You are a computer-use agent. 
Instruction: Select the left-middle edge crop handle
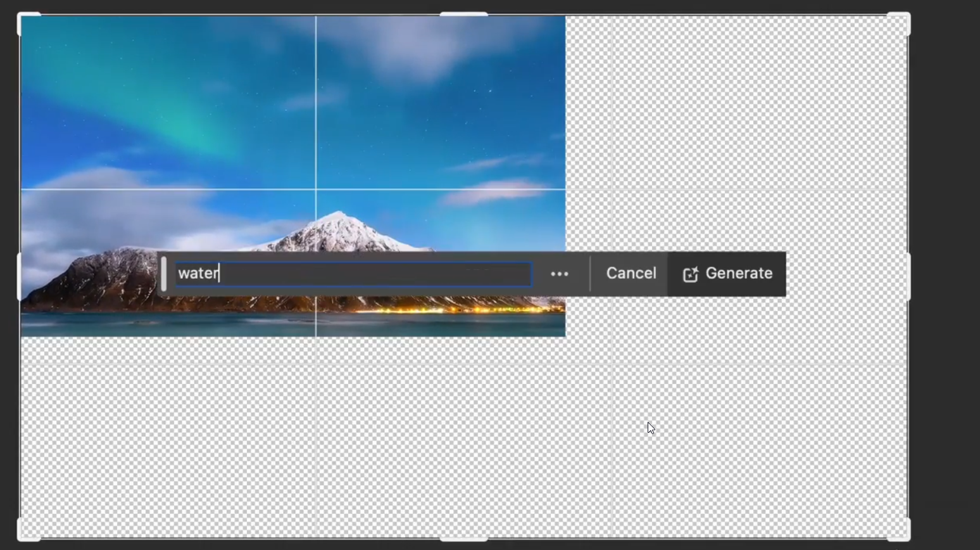pos(20,276)
